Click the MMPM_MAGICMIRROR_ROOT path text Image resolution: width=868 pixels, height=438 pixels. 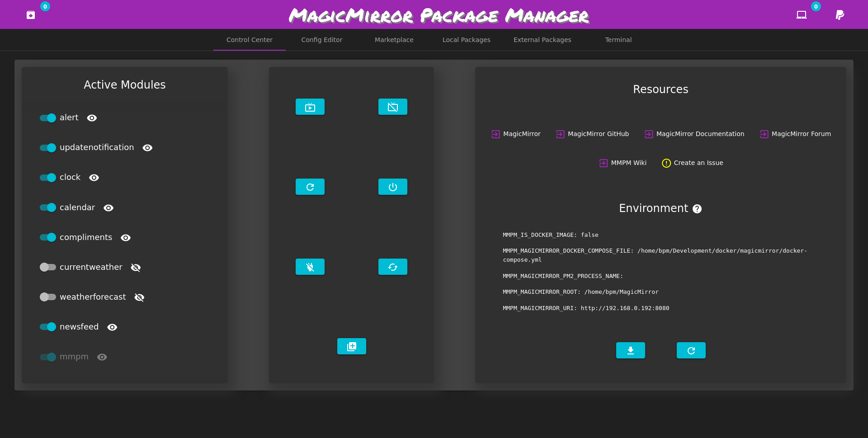(621, 292)
